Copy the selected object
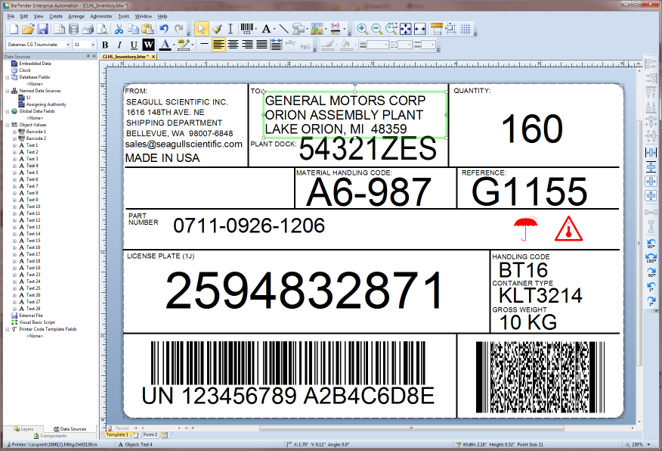 click(133, 29)
